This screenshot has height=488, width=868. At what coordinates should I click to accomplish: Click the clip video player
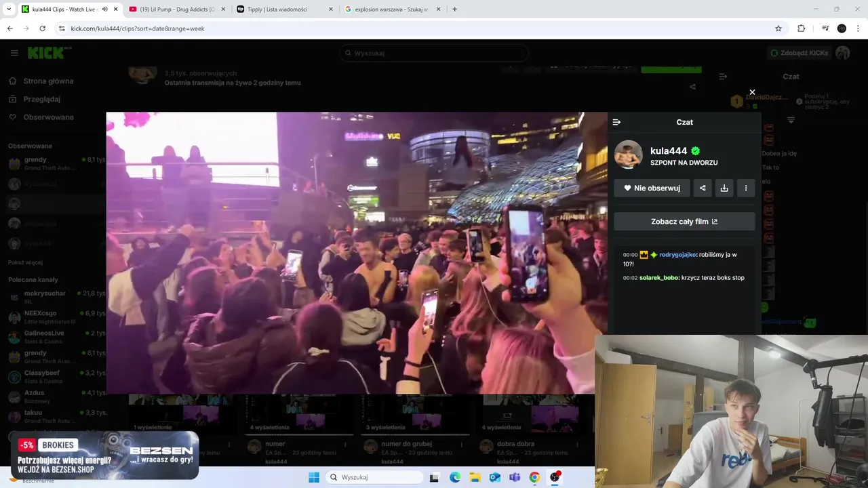[357, 253]
